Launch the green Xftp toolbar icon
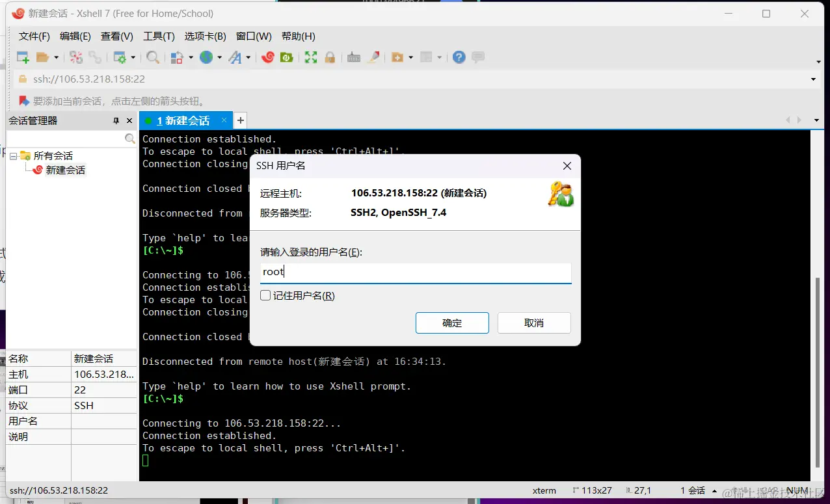Viewport: 830px width, 504px height. [286, 57]
